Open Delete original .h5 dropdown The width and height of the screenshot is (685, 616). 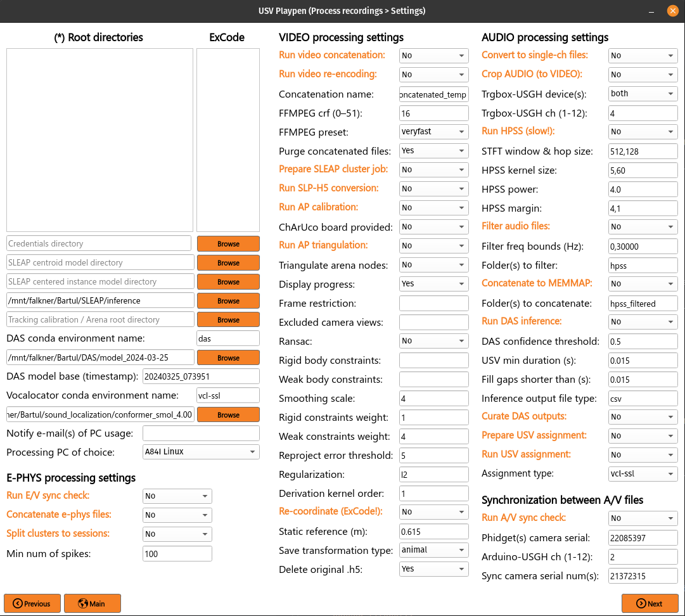coord(433,569)
